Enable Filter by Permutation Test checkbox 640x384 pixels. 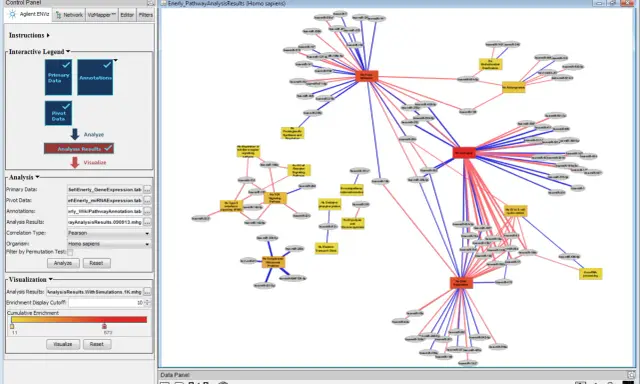(x=70, y=253)
